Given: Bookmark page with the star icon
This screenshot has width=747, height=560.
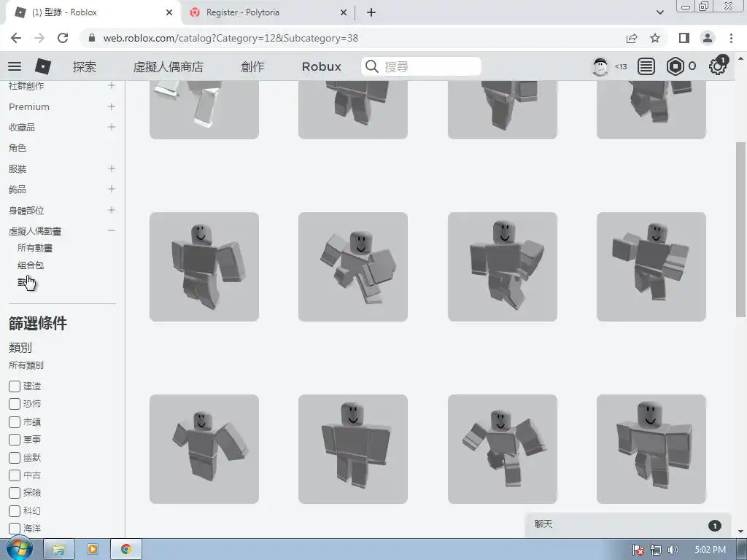Looking at the screenshot, I should (x=655, y=38).
